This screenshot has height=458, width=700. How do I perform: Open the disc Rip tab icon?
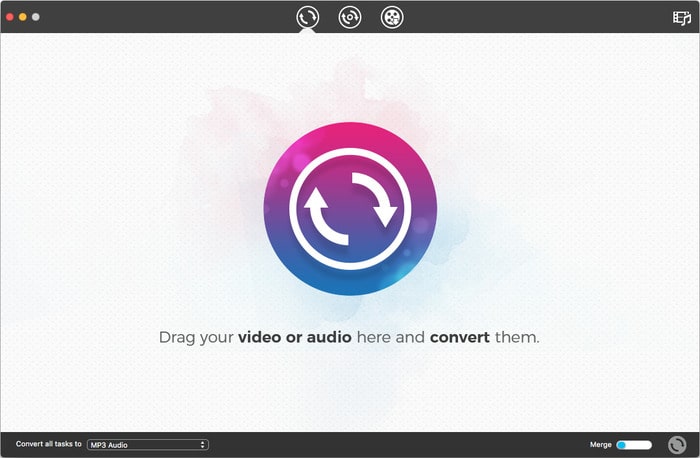350,17
